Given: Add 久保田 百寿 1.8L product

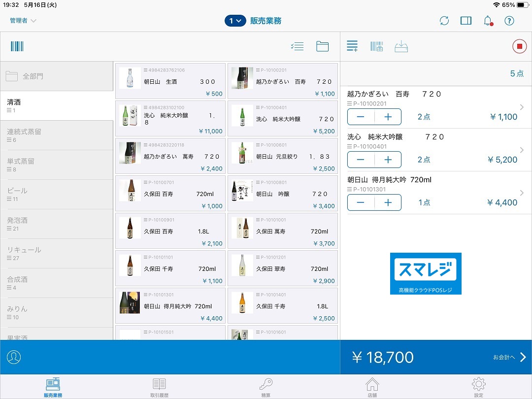Looking at the screenshot, I should 170,231.
